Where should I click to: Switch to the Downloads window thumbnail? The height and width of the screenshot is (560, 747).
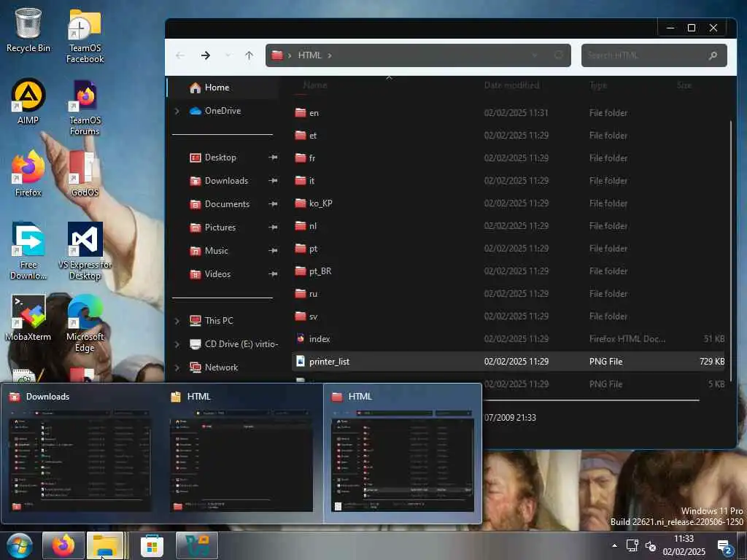[80, 454]
